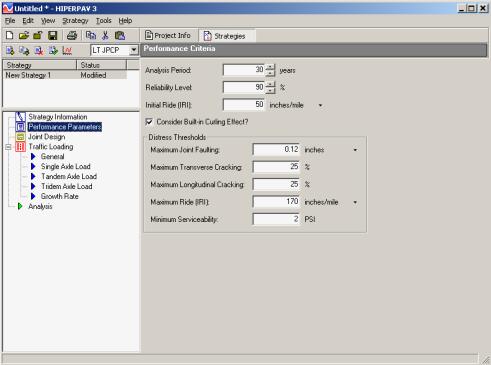Viewport: 491px width, 365px height.
Task: Open the View menu
Action: tap(48, 21)
